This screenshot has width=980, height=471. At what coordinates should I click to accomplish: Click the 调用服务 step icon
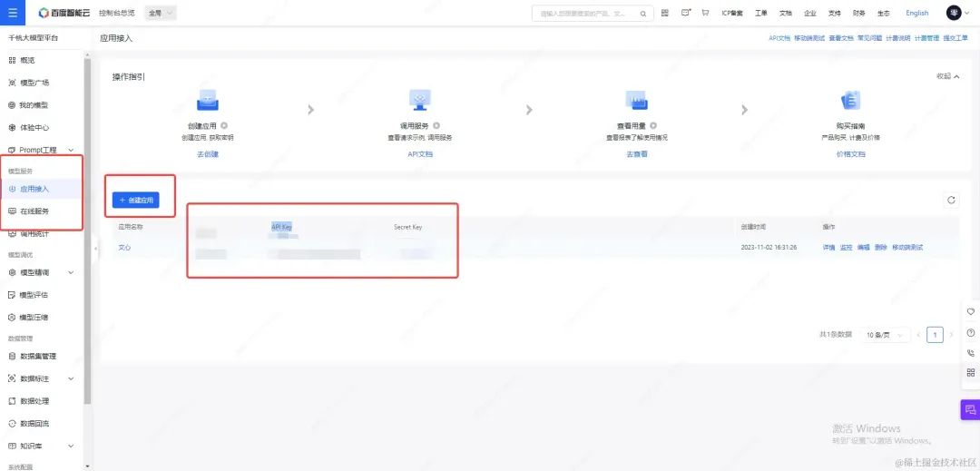coord(419,100)
